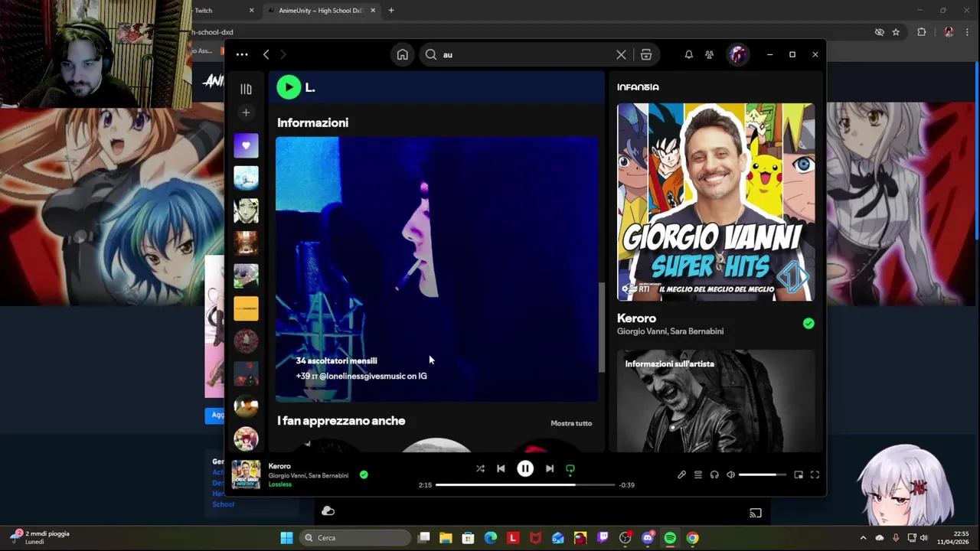This screenshot has width=980, height=551.
Task: Click Mostra tutto link
Action: point(571,423)
